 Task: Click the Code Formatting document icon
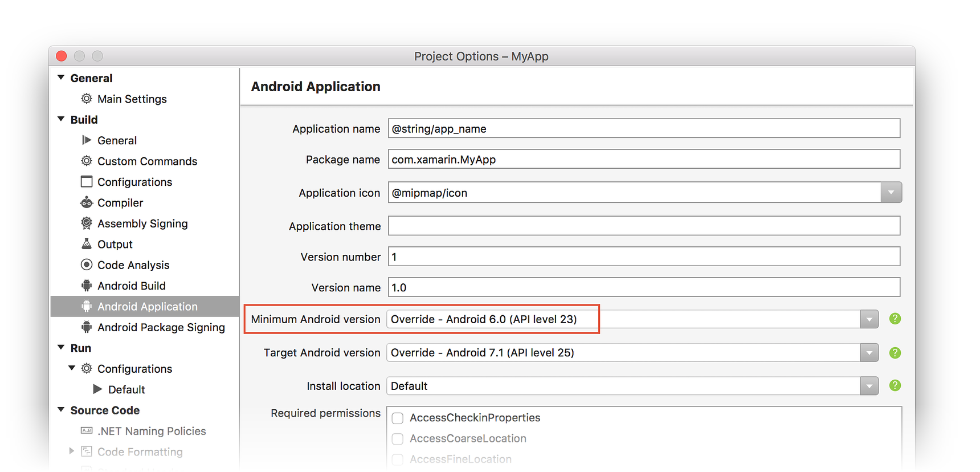tap(87, 451)
